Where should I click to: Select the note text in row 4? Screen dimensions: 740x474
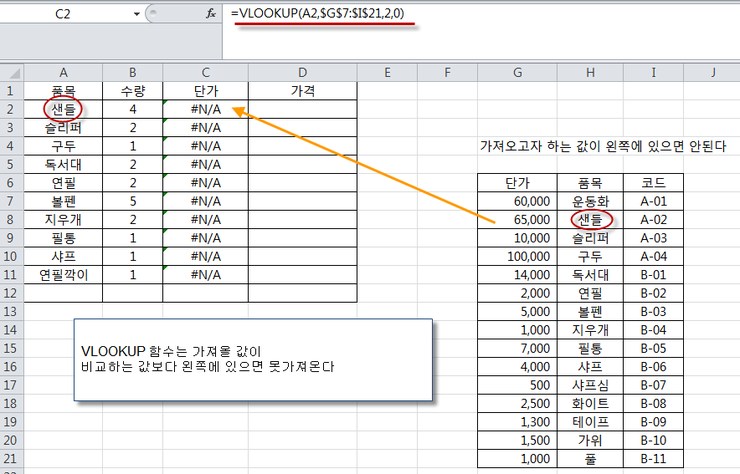[x=603, y=146]
